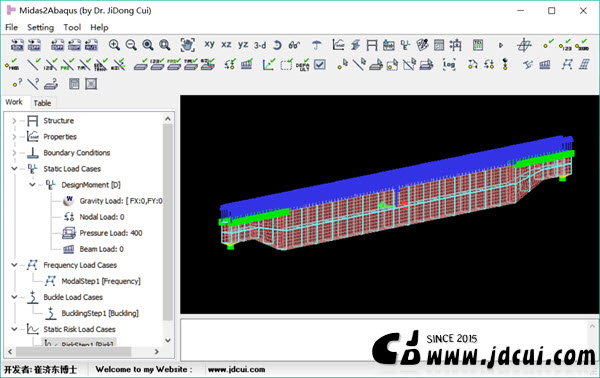Click the query node question-mark icon
This screenshot has width=600, height=378.
pyautogui.click(x=17, y=83)
